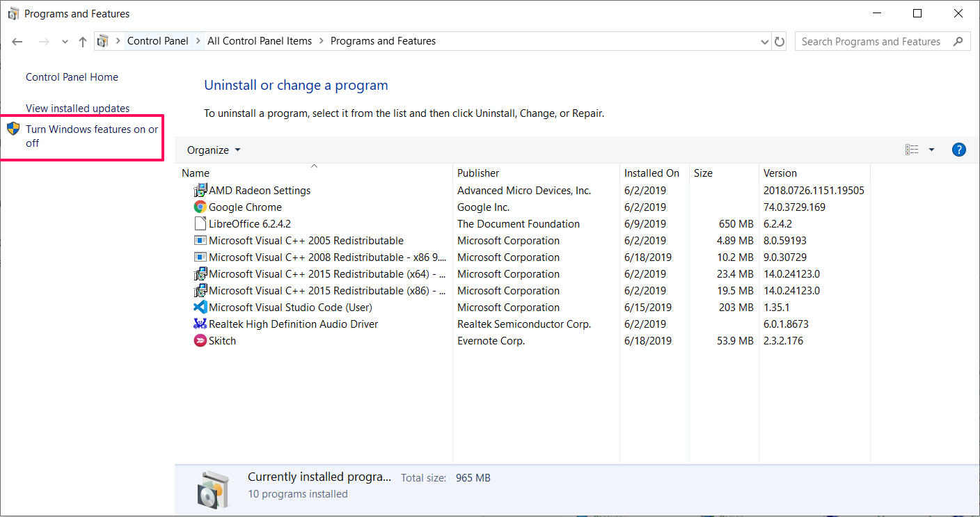The height and width of the screenshot is (517, 980).
Task: Sort the list by Publisher column
Action: pos(478,173)
